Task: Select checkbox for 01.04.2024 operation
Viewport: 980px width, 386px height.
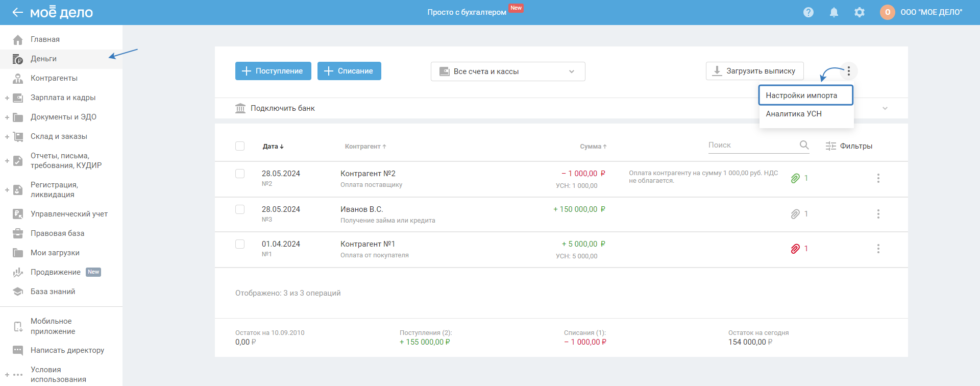Action: pos(240,244)
